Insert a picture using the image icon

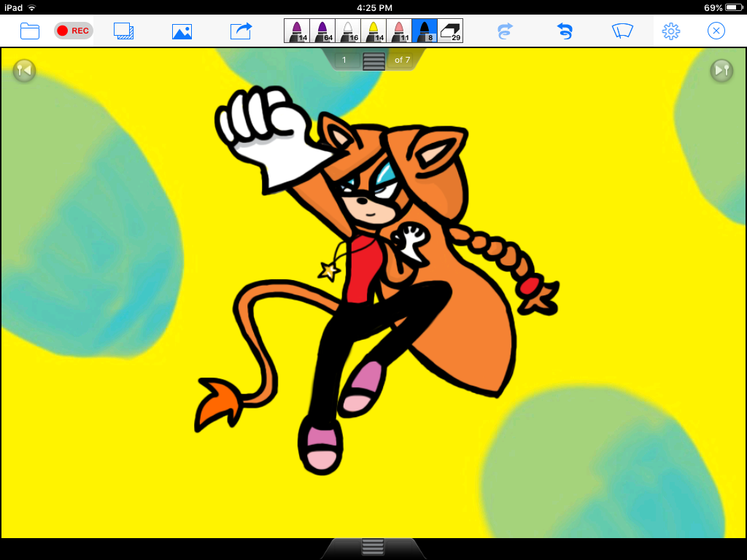click(182, 31)
